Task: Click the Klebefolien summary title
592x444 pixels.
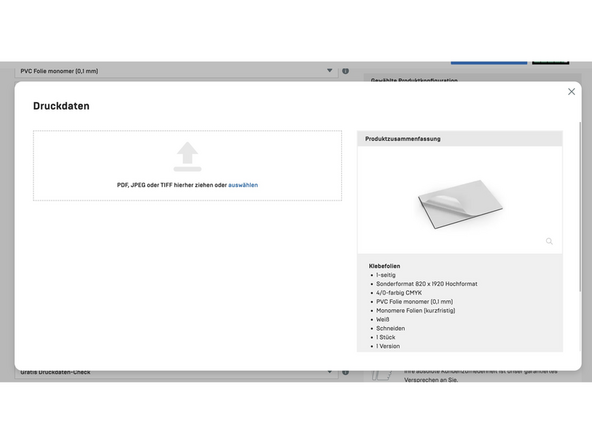Action: pyautogui.click(x=384, y=266)
